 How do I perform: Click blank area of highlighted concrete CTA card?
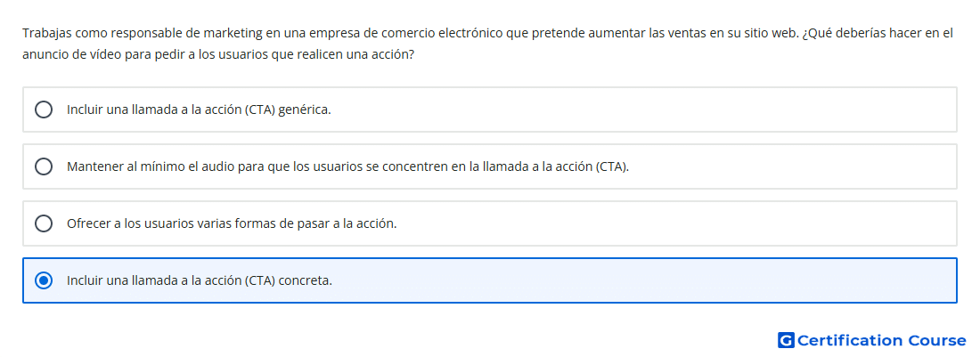click(x=644, y=280)
